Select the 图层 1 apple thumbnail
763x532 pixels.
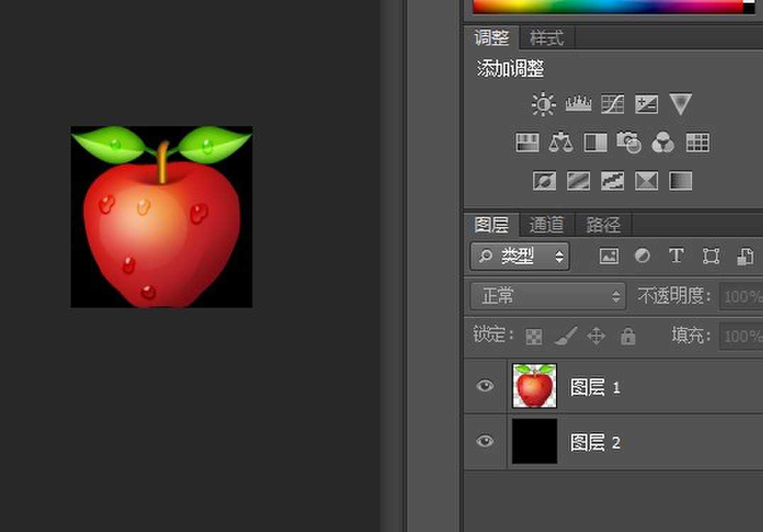click(534, 386)
